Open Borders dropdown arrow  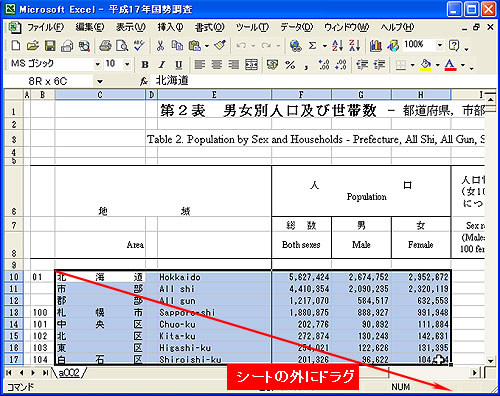(413, 65)
